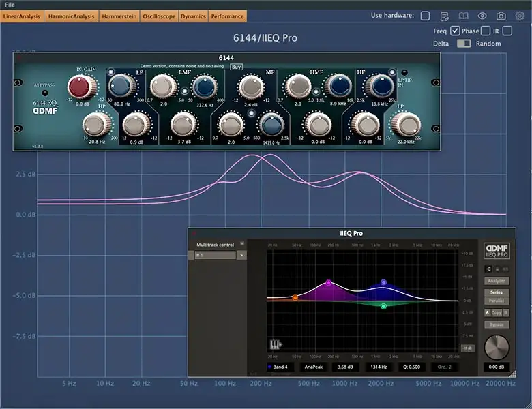Click the LF gain knob 0.9 dB
Viewport: 532px width, 409px height.
click(x=136, y=125)
